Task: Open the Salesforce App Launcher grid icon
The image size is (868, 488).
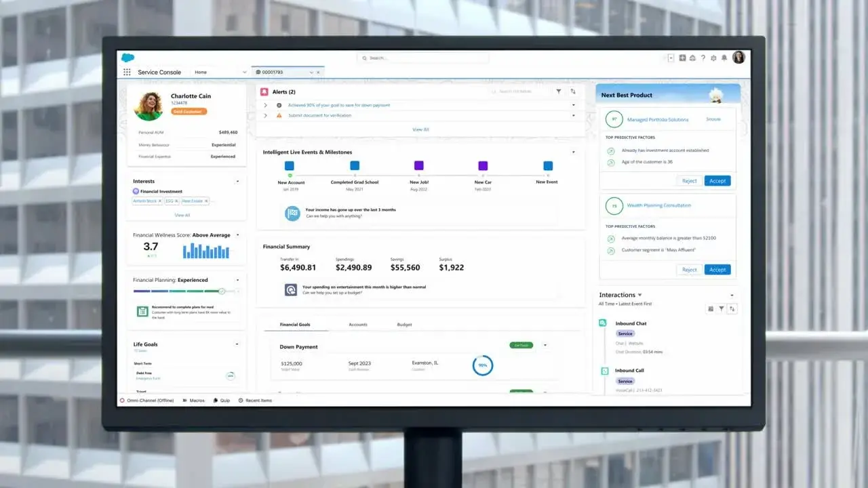Action: [x=126, y=72]
